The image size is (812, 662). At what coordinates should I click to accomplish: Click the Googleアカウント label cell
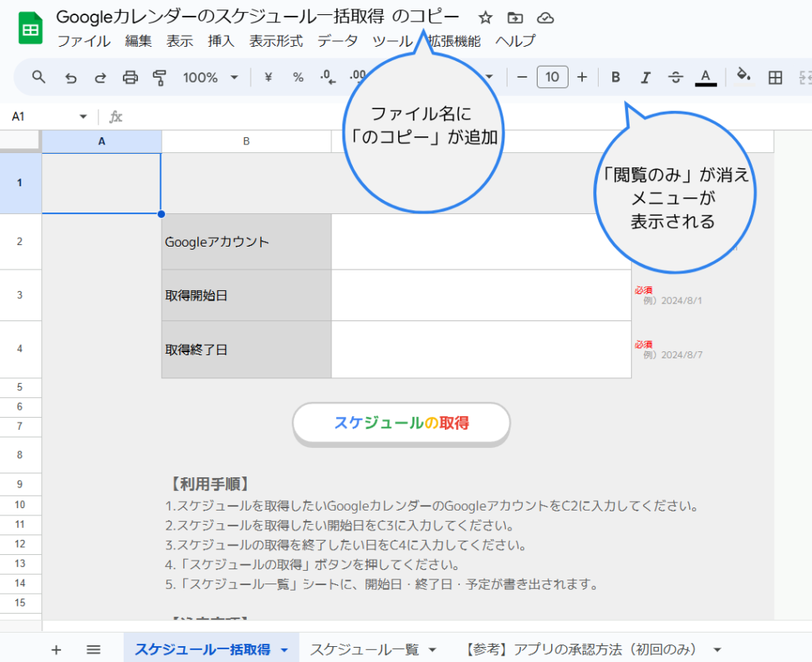(246, 242)
